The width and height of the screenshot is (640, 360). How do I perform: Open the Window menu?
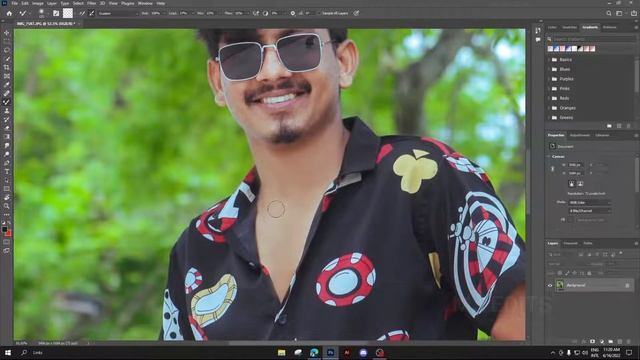pyautogui.click(x=145, y=3)
